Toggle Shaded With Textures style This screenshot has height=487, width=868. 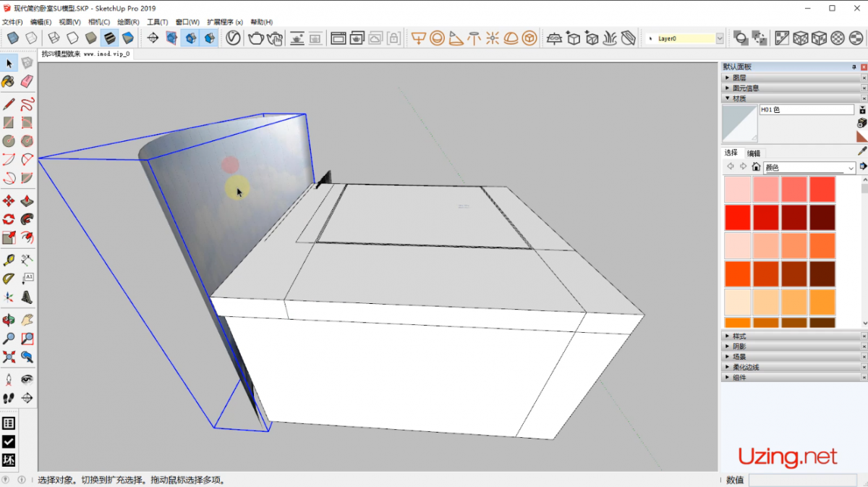tap(109, 38)
